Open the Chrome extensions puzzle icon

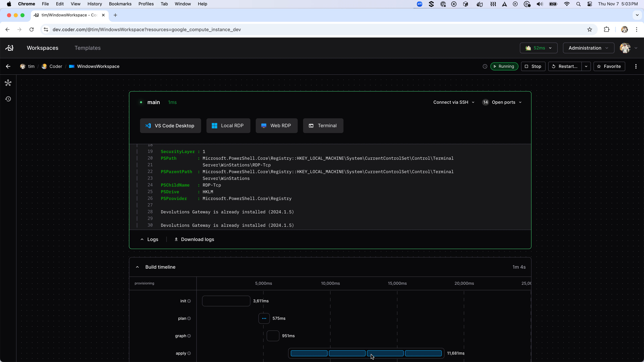coord(606,29)
